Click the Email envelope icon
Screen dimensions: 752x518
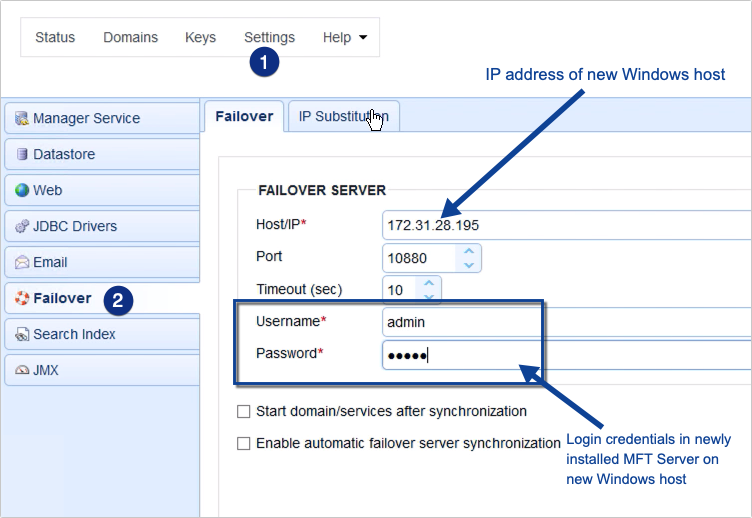22,262
